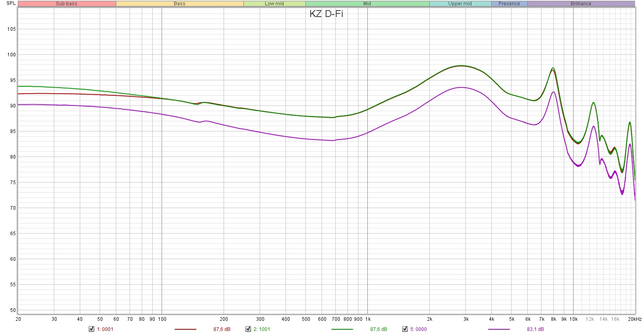Viewport: 644px width, 335px height.
Task: Toggle the checkbox for trace 2: 1001
Action: point(248,329)
